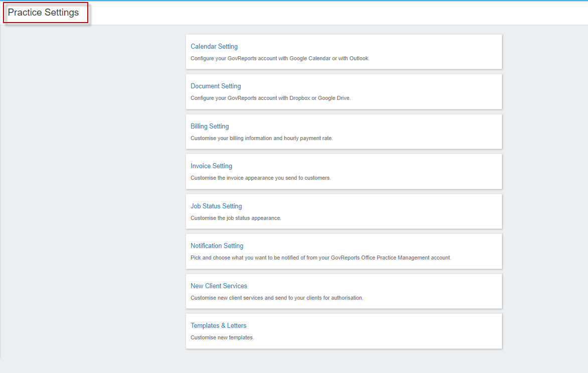The height and width of the screenshot is (373, 588).
Task: Open the Templates & Letters link
Action: tap(218, 325)
